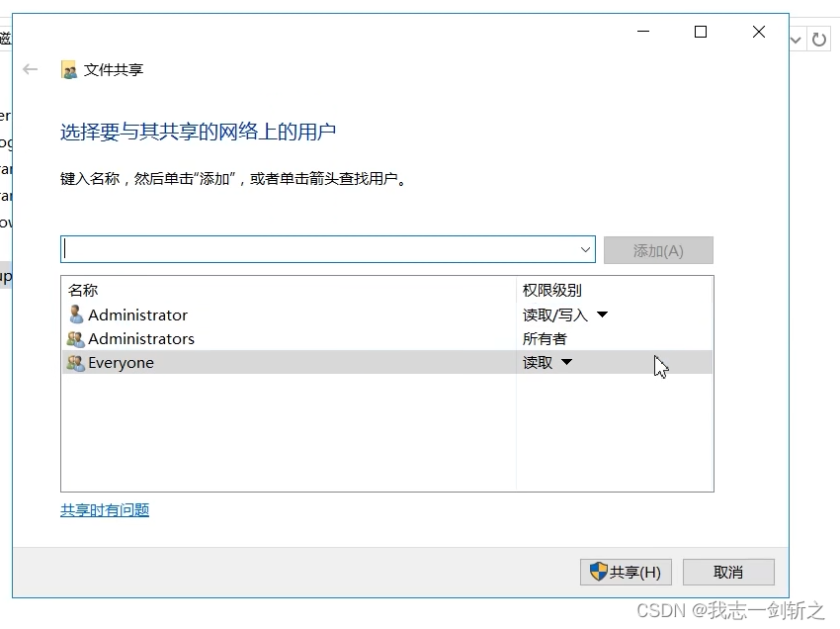
Task: Click the 取消 cancel button
Action: coord(728,573)
